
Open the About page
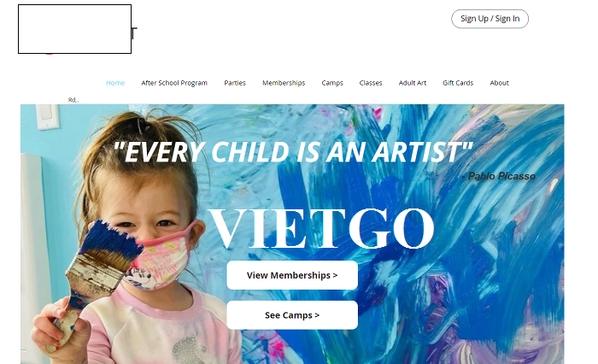click(499, 83)
